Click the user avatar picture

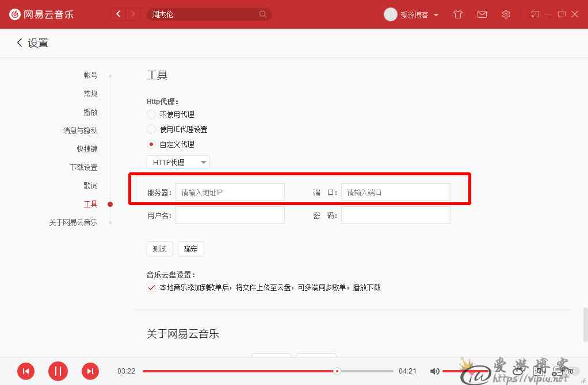tap(391, 14)
